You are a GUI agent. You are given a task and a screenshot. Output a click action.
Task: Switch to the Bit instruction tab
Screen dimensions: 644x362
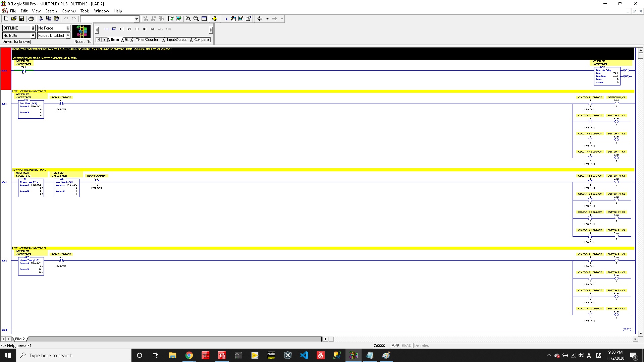(126, 40)
